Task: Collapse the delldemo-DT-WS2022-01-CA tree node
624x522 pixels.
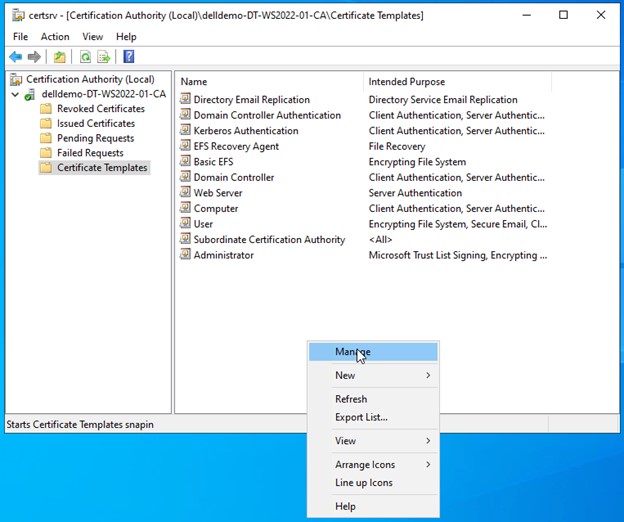Action: [x=15, y=94]
